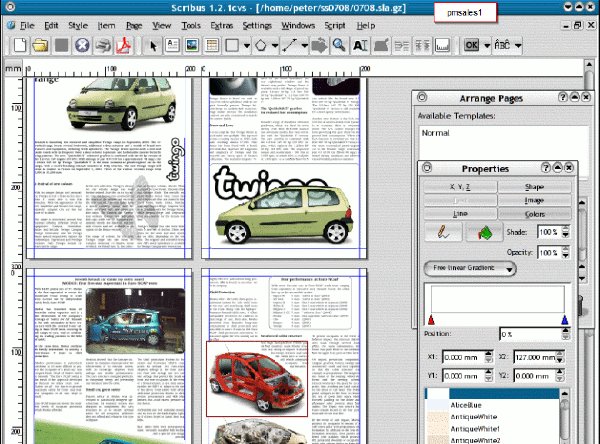Click the X1 coordinate input field
The image size is (600, 444).
(463, 357)
